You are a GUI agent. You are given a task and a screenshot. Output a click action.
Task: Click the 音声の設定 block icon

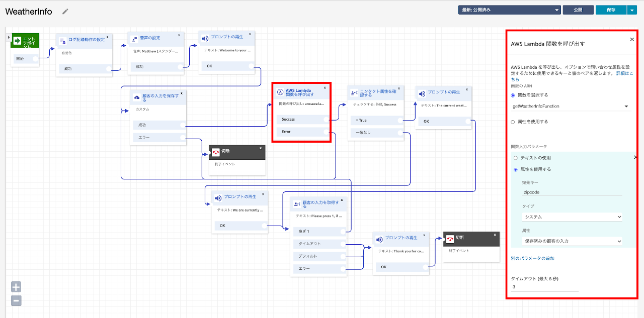(x=134, y=38)
